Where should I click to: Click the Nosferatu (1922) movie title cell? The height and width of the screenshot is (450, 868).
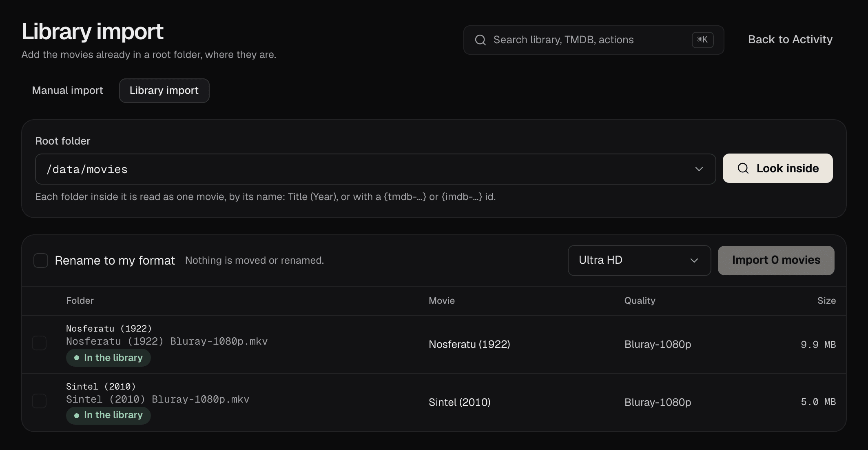(469, 345)
